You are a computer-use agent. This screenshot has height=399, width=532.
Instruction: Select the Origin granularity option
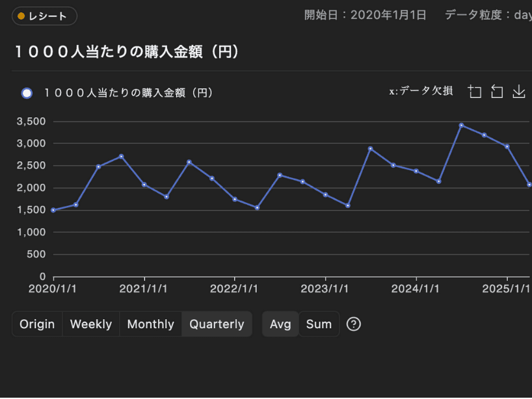37,324
